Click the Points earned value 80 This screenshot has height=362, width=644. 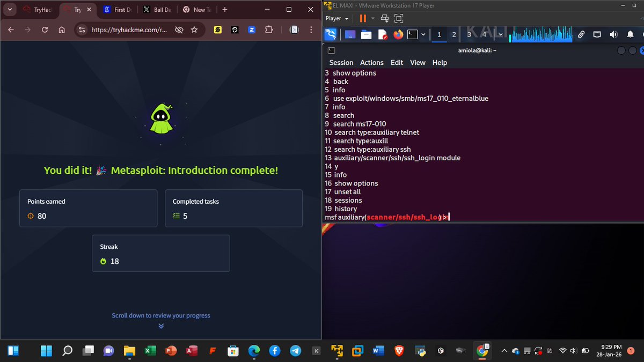pyautogui.click(x=42, y=216)
